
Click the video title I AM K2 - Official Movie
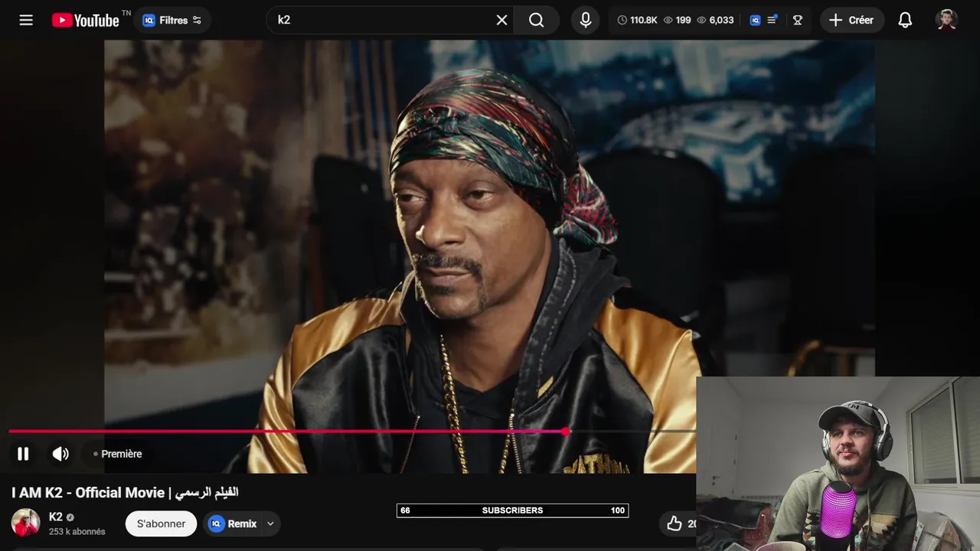click(125, 493)
